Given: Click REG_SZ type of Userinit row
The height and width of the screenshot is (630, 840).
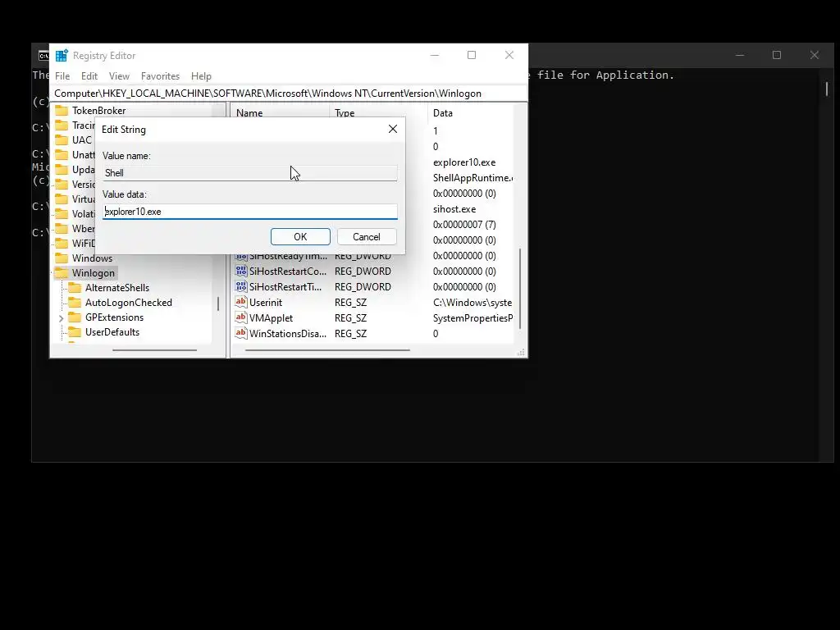Looking at the screenshot, I should click(x=351, y=302).
